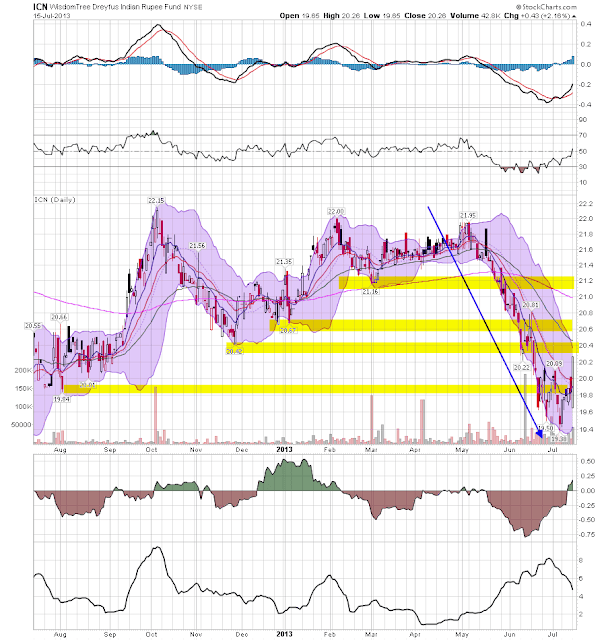Click the -0.4 MACD axis label
This screenshot has width=606, height=640.
[584, 104]
